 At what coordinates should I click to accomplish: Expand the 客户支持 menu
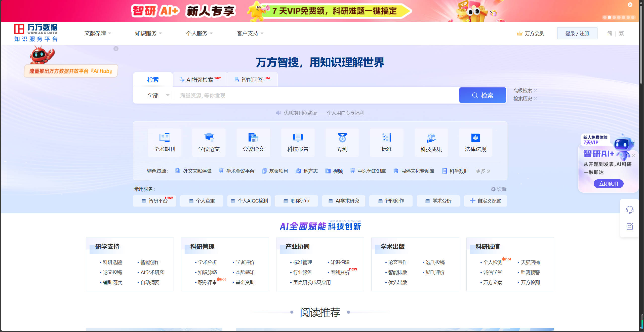[250, 33]
